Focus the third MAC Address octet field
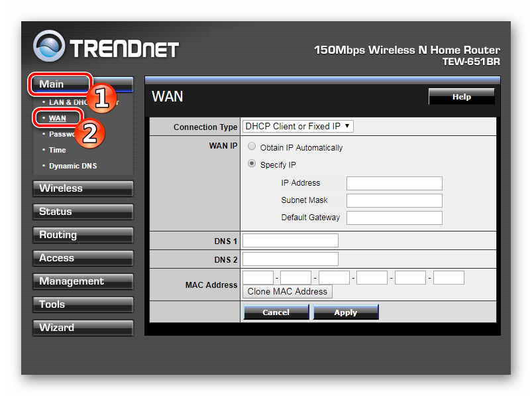532x396 pixels. point(334,277)
